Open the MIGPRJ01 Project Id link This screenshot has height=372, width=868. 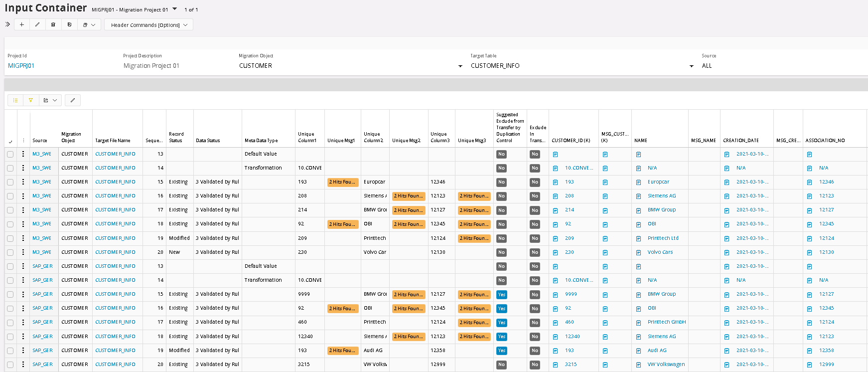point(21,66)
